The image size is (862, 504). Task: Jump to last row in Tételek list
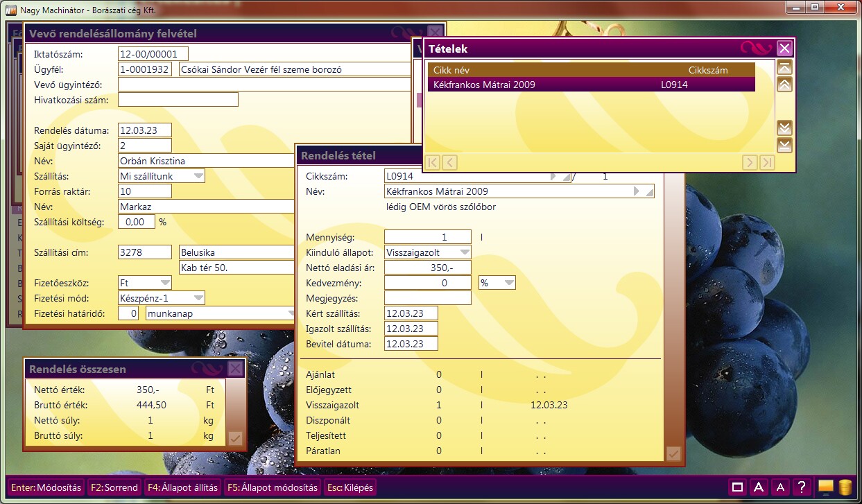coord(784,145)
